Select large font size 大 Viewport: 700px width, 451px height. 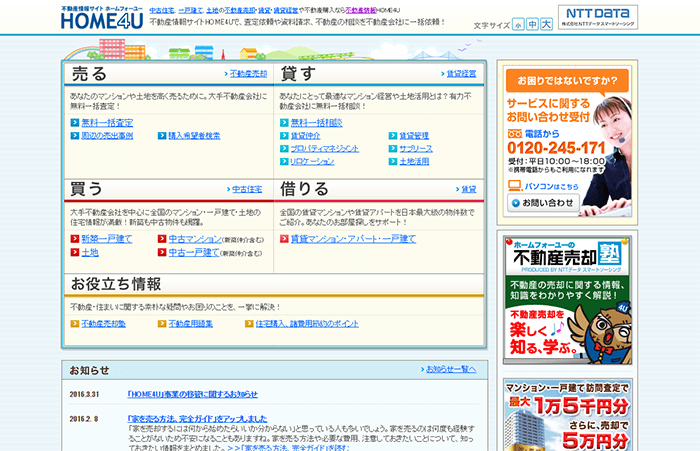(546, 25)
